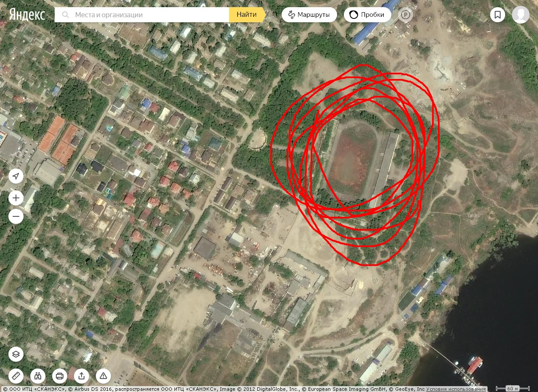Zoom in with the plus button
Viewport: 538px width, 392px height.
[16, 198]
